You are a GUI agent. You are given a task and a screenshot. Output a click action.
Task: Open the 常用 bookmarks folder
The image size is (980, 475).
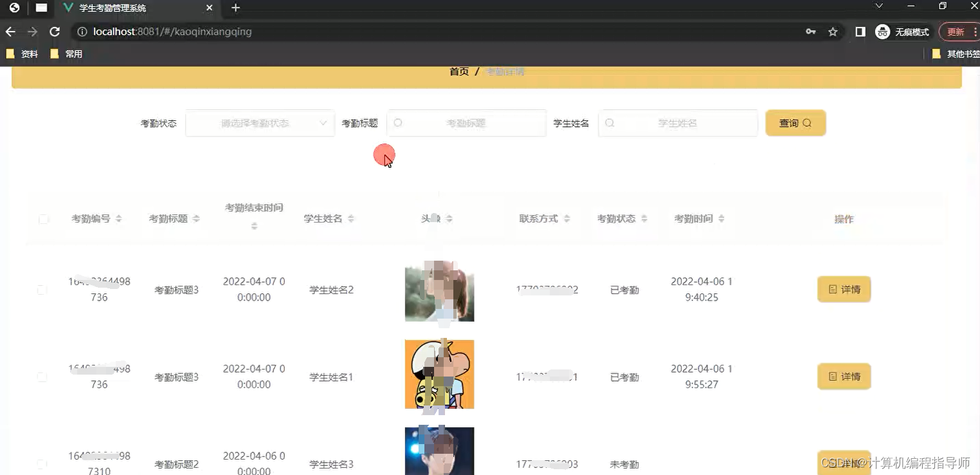66,54
